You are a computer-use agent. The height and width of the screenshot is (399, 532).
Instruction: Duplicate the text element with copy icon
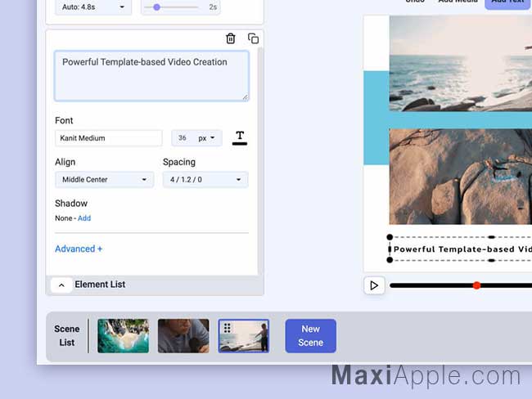point(253,38)
